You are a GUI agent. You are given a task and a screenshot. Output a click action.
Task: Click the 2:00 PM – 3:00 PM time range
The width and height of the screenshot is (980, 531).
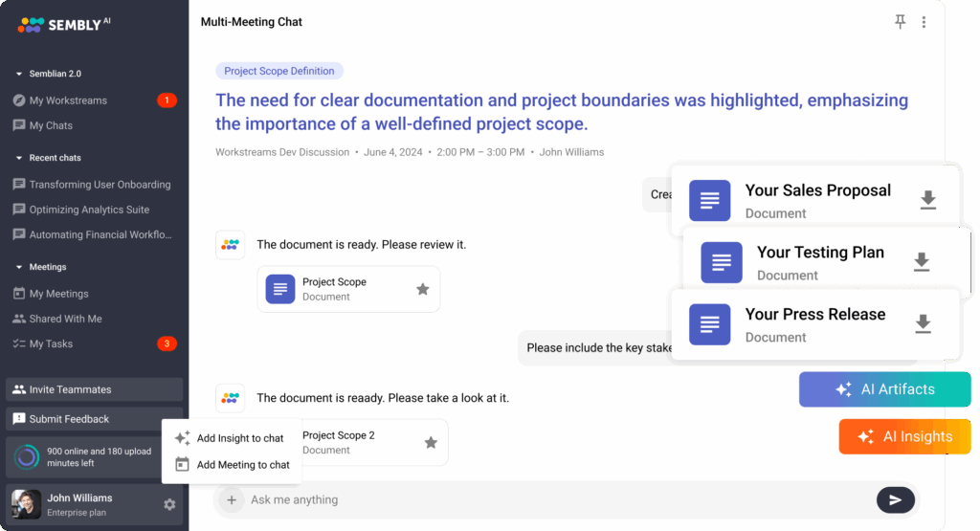[x=480, y=152]
